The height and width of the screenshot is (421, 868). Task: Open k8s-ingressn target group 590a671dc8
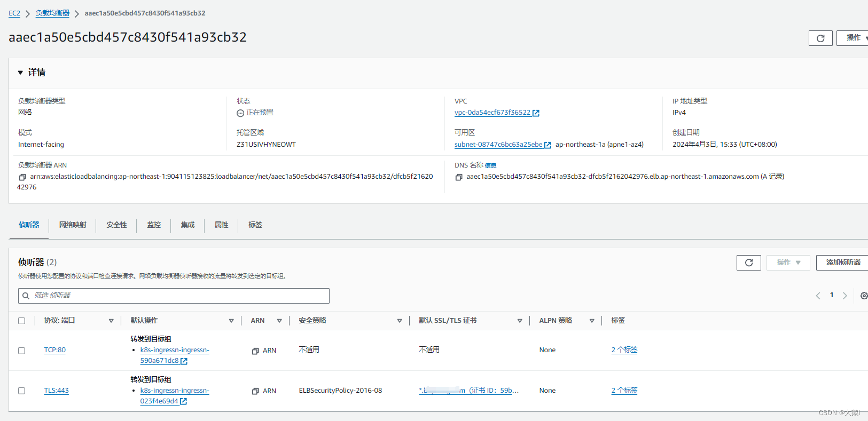pyautogui.click(x=175, y=355)
